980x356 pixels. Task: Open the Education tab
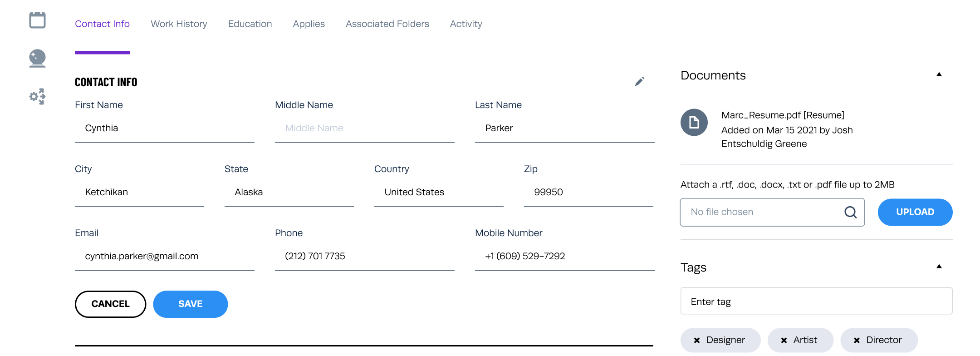pyautogui.click(x=250, y=24)
